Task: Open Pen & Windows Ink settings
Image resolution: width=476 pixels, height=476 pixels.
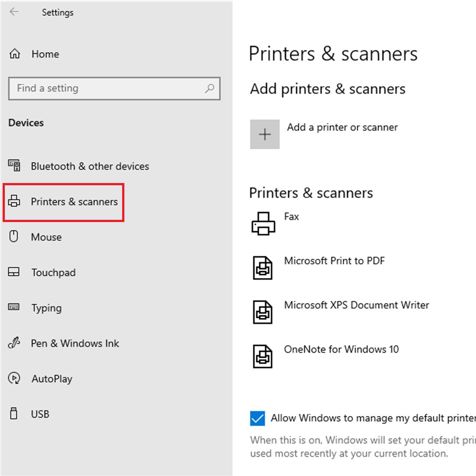Action: tap(74, 343)
